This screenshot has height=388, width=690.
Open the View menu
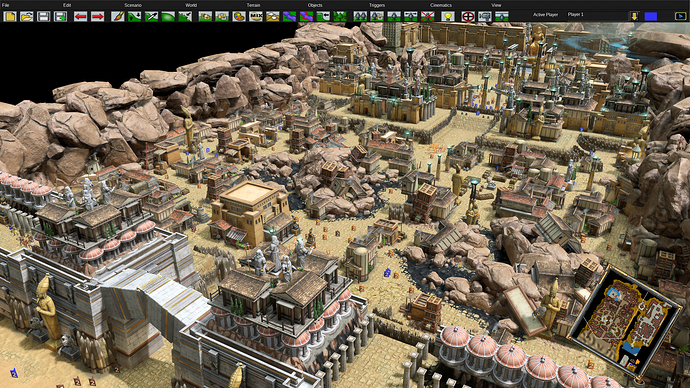pos(496,5)
